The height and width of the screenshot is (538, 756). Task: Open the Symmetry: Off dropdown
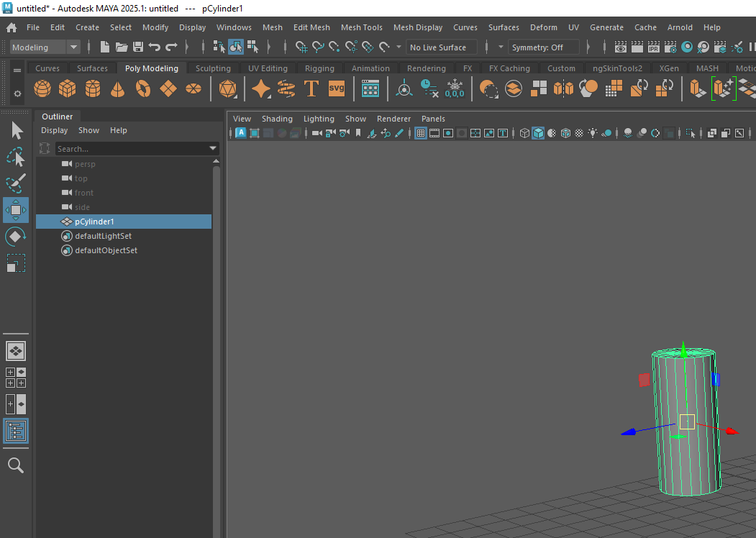[543, 47]
